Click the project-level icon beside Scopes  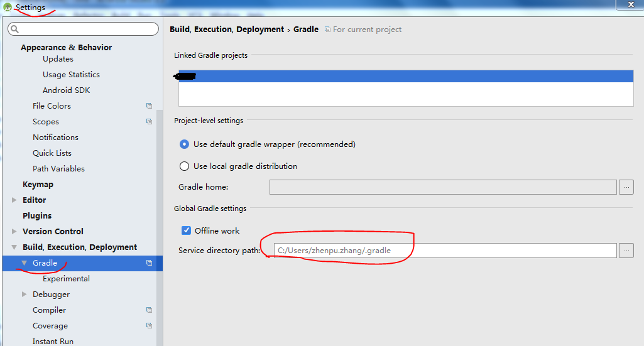[149, 122]
